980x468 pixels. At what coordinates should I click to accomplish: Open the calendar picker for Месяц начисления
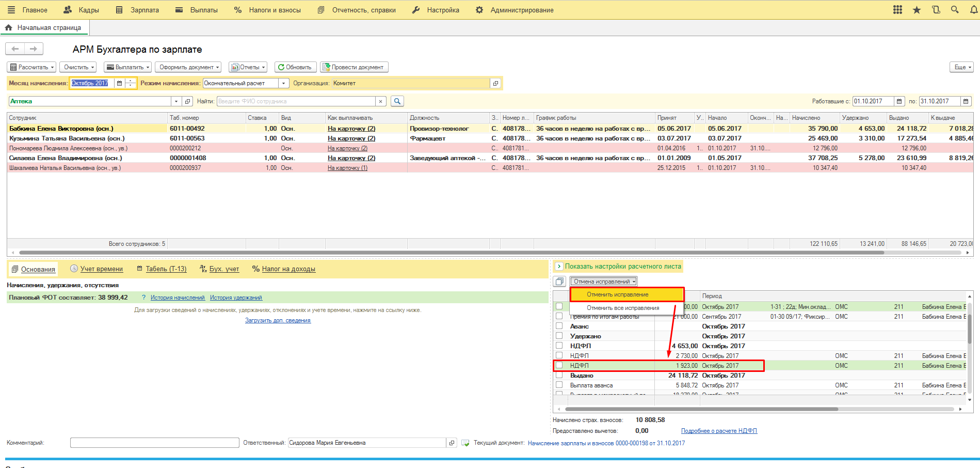point(120,83)
